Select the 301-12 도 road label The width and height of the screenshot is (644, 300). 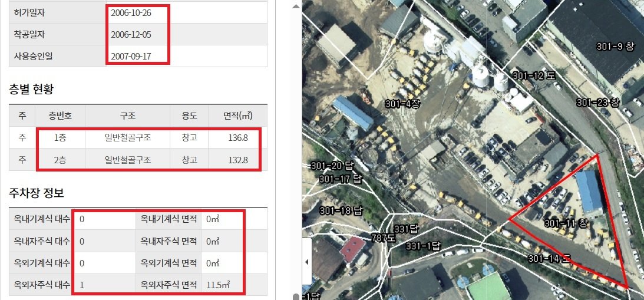click(534, 75)
